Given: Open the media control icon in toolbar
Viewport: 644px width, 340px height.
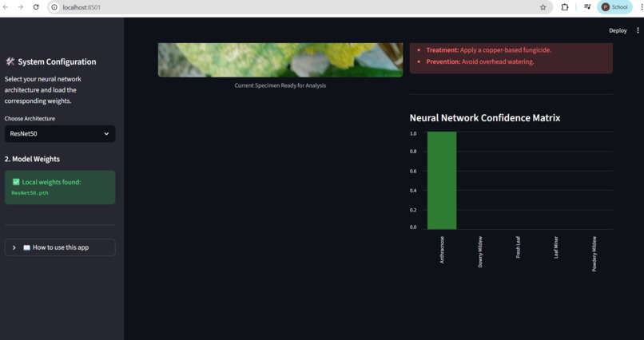Looking at the screenshot, I should coord(587,7).
